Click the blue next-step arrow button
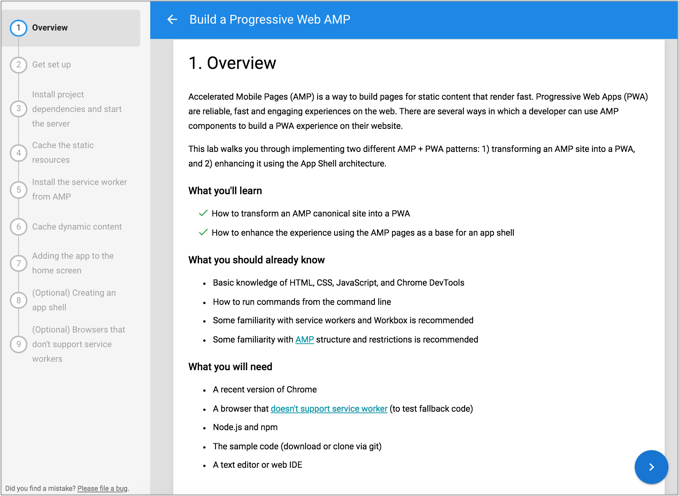 [x=651, y=467]
